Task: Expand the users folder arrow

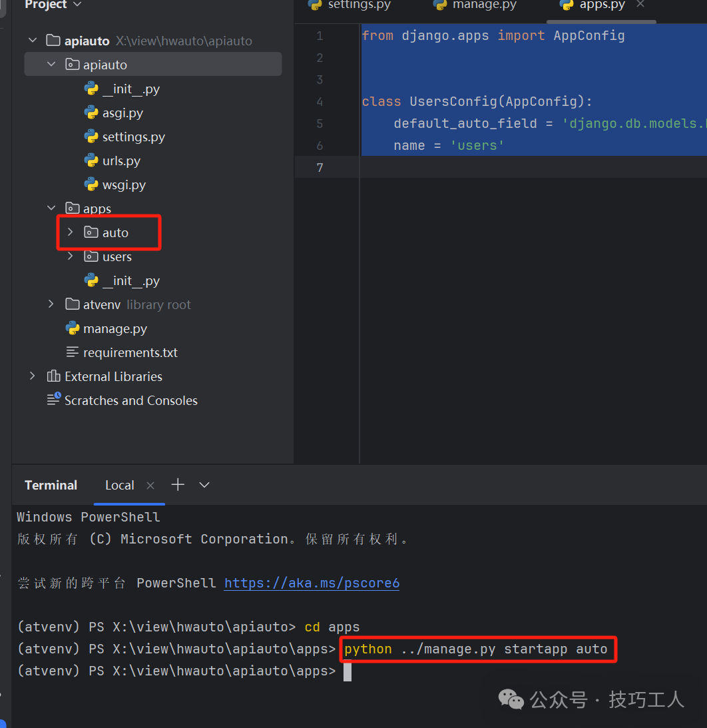Action: 71,256
